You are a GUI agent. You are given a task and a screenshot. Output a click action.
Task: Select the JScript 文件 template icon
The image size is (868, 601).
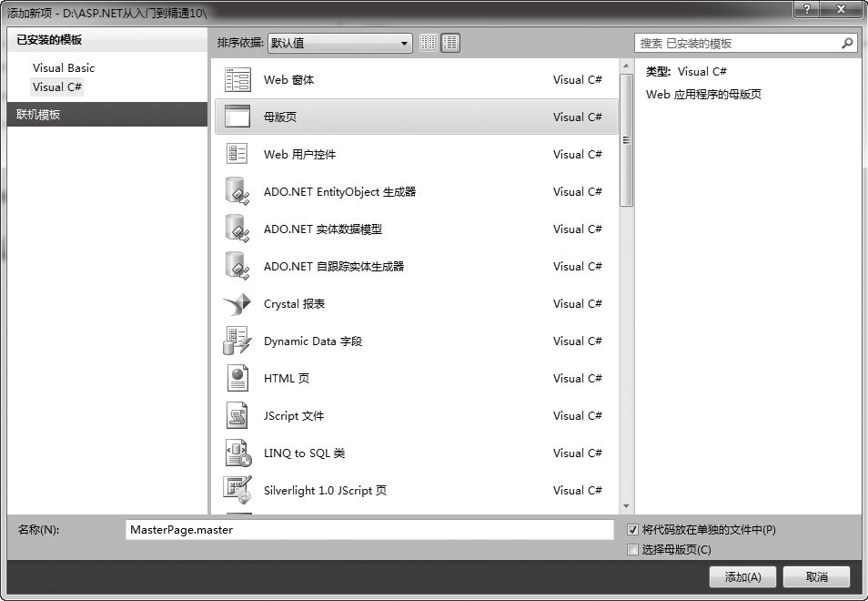point(237,415)
